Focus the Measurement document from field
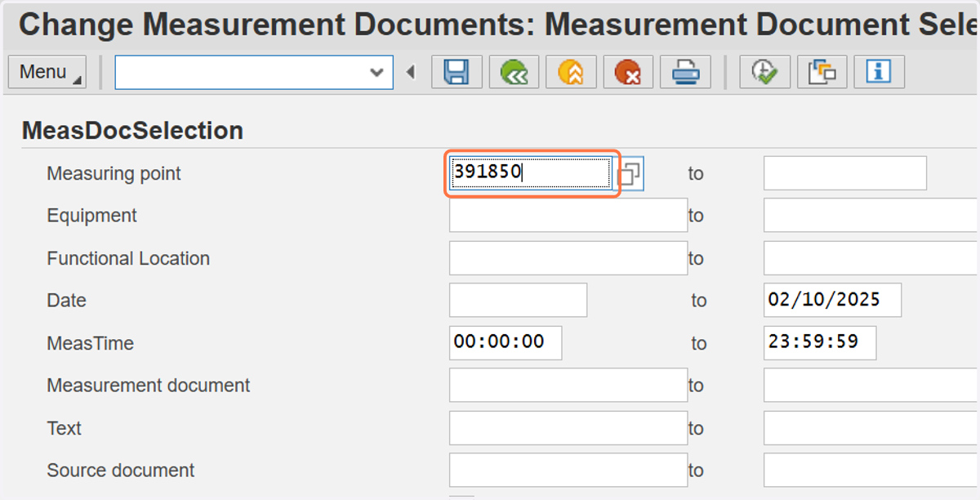 click(568, 386)
